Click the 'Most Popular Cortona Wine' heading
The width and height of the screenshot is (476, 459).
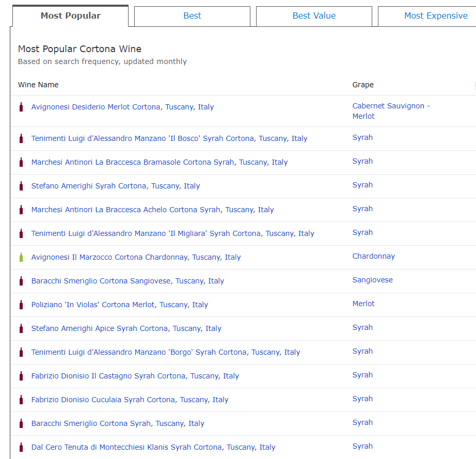(80, 49)
